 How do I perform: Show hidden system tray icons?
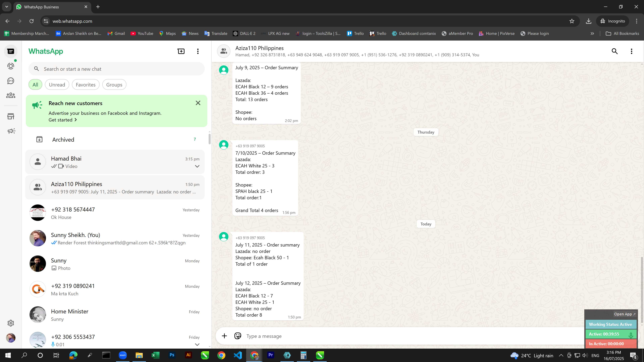[x=561, y=355]
